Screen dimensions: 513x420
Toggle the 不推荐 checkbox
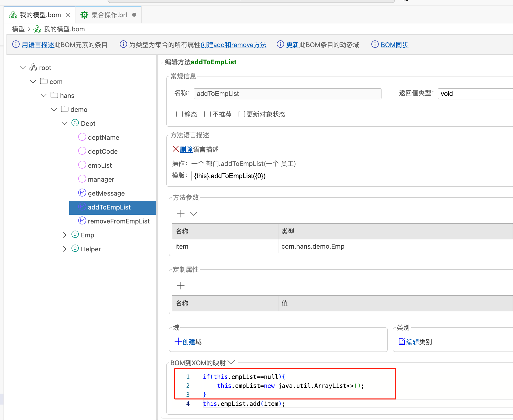tap(207, 114)
